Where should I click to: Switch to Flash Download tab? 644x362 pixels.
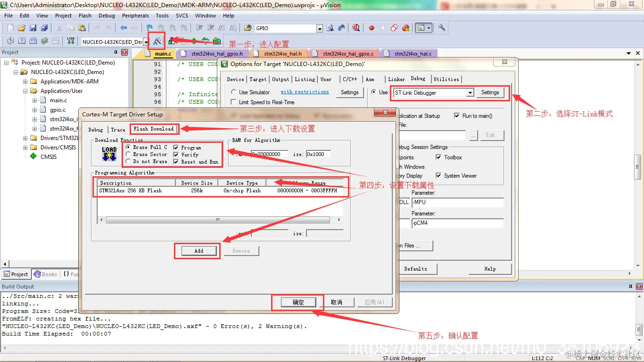click(153, 129)
